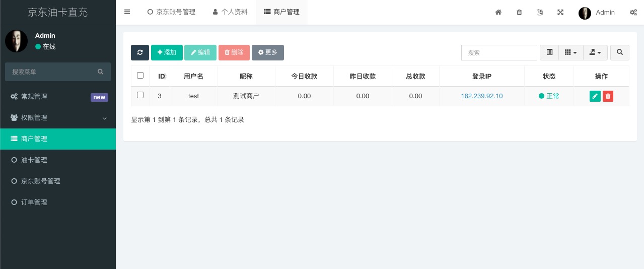The image size is (644, 269).
Task: Clear cache using the top trash icon
Action: (519, 12)
